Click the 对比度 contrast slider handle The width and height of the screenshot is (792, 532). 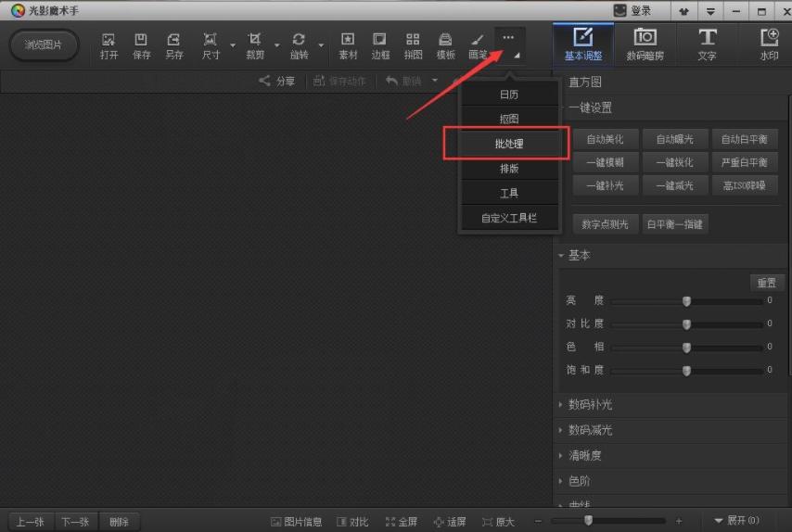(x=686, y=324)
